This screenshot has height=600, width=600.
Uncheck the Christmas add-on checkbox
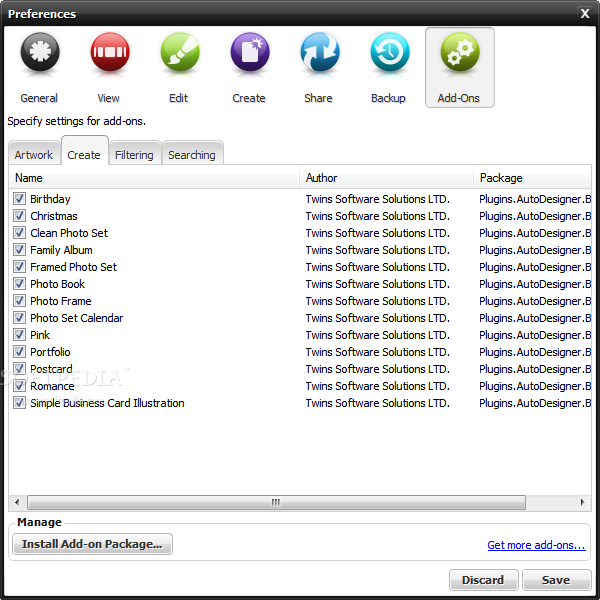pyautogui.click(x=19, y=216)
